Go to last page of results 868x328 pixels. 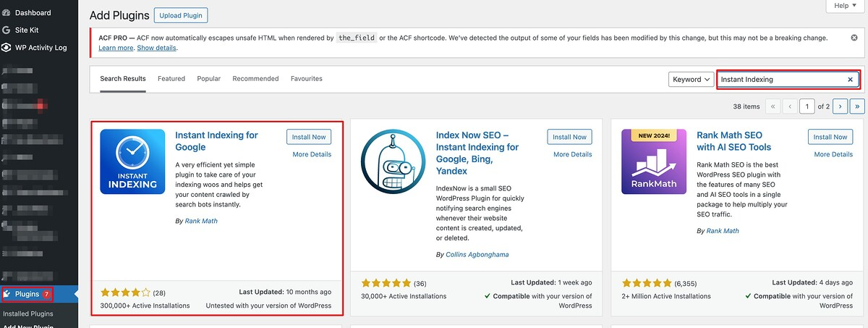pos(857,106)
